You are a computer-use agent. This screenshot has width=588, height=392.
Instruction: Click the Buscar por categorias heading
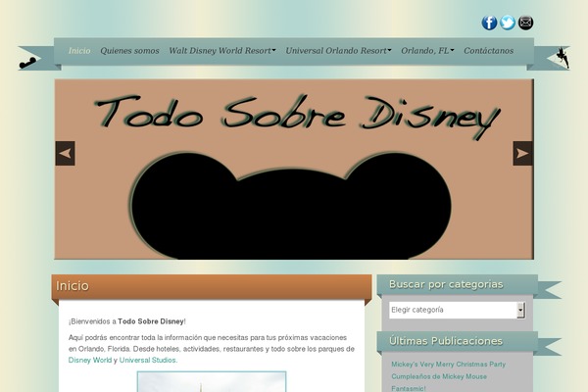point(446,284)
